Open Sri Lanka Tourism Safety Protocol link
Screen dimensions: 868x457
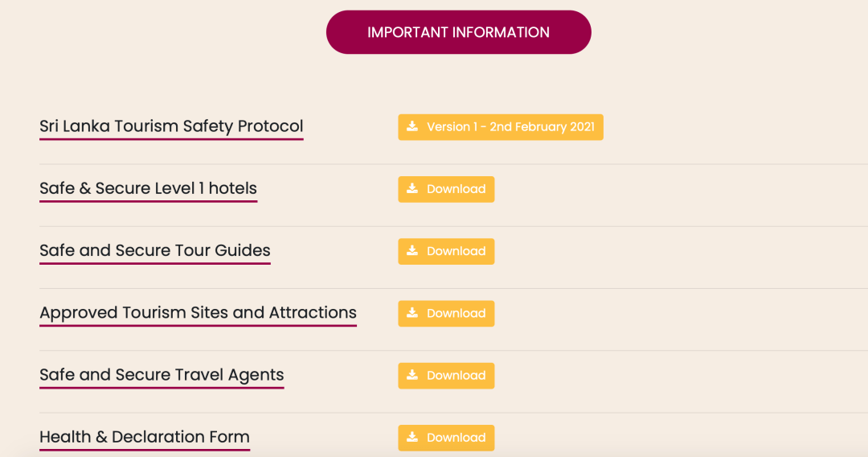coord(171,126)
